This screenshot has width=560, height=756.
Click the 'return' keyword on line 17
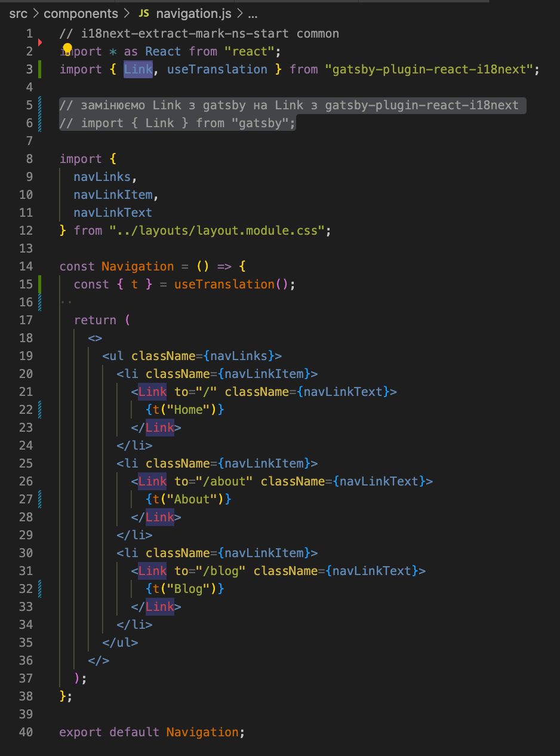96,320
